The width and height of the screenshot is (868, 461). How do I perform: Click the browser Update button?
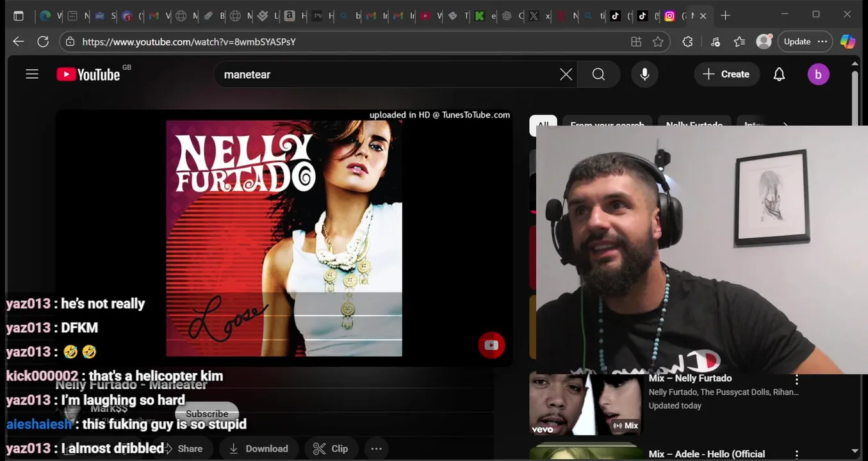pos(798,42)
